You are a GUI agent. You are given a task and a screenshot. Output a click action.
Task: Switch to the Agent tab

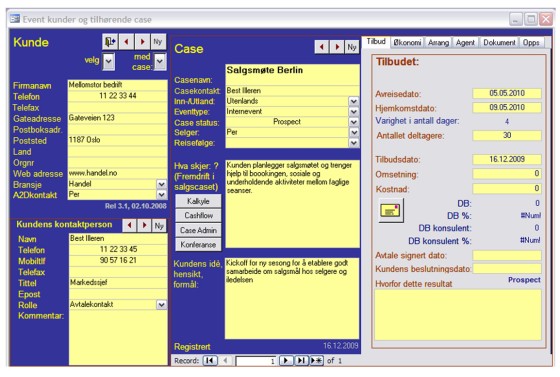[x=465, y=42]
